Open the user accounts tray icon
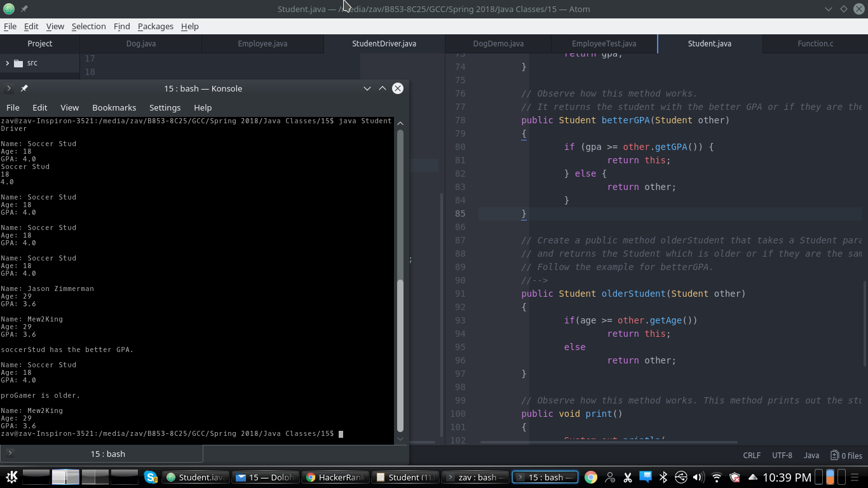This screenshot has height=488, width=868. click(609, 477)
